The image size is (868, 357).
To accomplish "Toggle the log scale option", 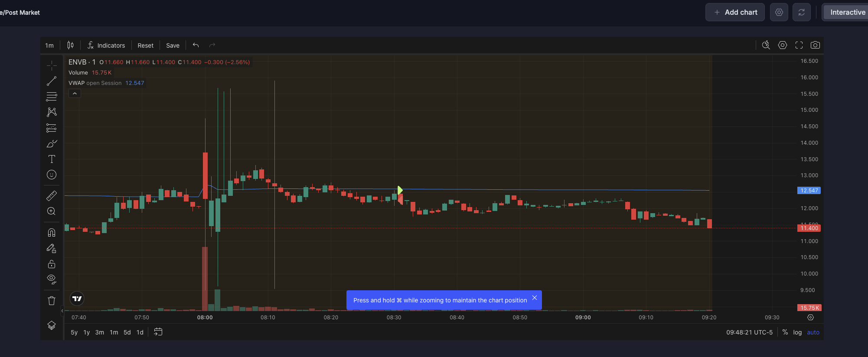I will tap(797, 332).
